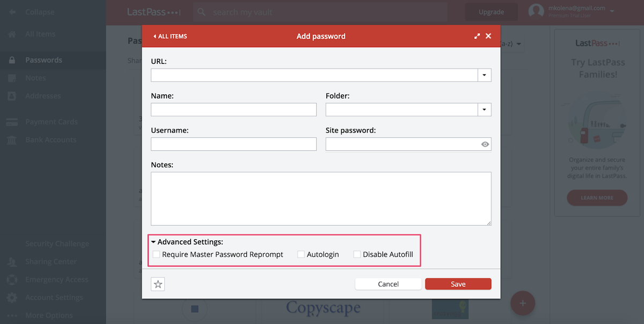This screenshot has height=324, width=644.
Task: Select Notes in the left sidebar
Action: pos(35,78)
